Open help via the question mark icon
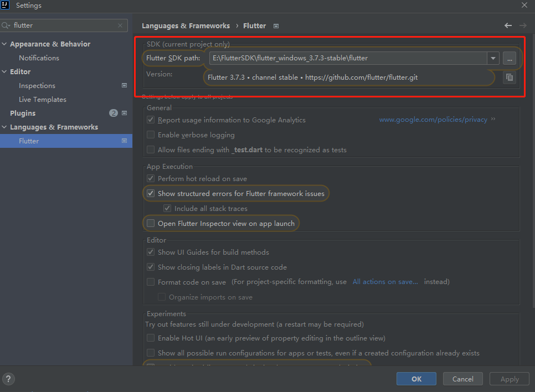Screen dimensions: 535x392 8,379
